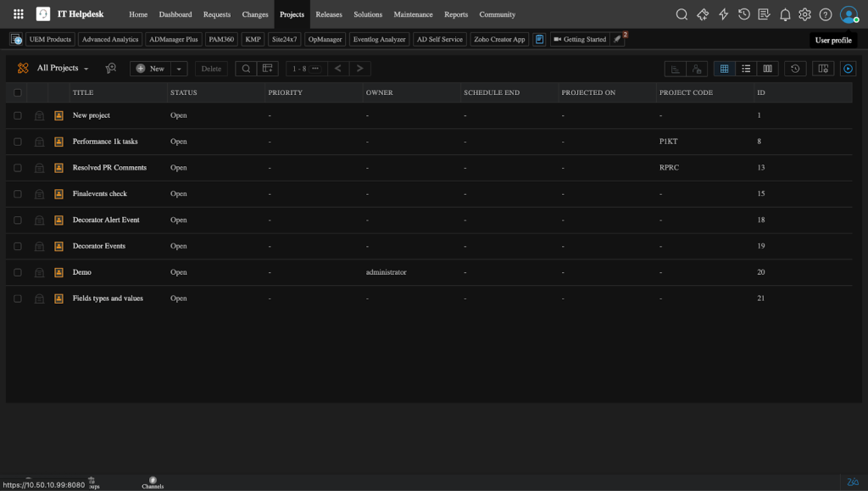
Task: Select checkbox for Finalevents check
Action: pos(18,193)
